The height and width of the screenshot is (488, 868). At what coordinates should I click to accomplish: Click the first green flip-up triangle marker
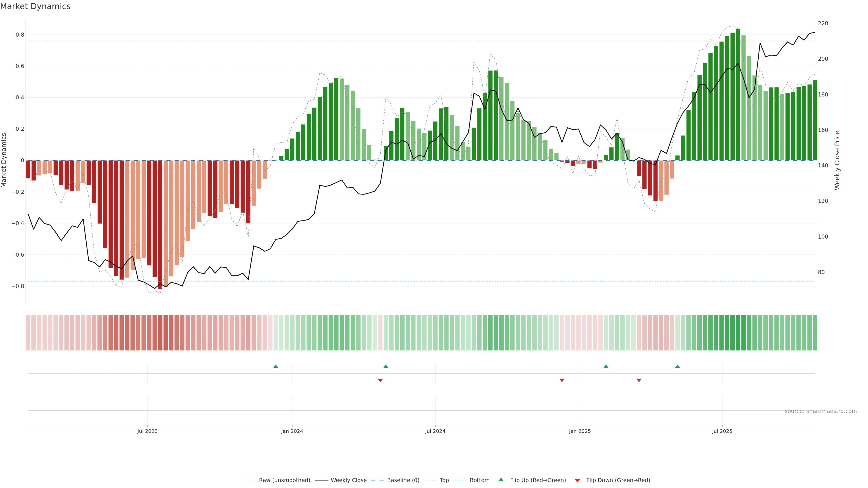(x=276, y=366)
